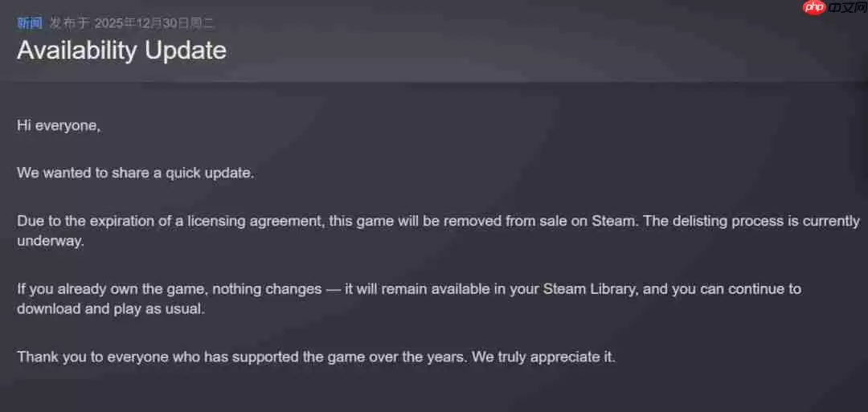Screen dimensions: 868x412
Task: Open the 新闻 news category link
Action: (30, 22)
